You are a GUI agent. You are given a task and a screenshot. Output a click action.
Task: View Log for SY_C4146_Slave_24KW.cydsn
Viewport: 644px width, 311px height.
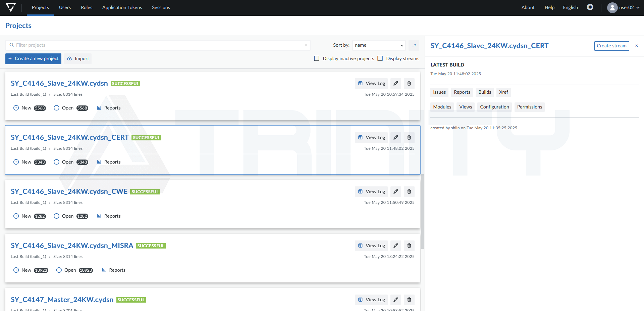pos(371,83)
